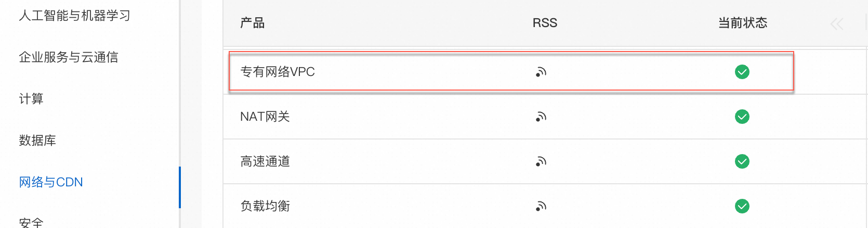Select 计算 category in sidebar
This screenshot has height=228, width=868.
tap(31, 99)
